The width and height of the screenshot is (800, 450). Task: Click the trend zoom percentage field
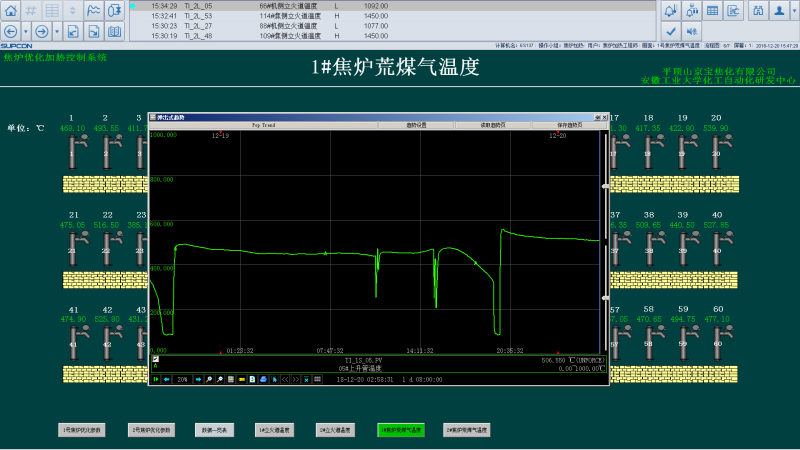tap(183, 380)
